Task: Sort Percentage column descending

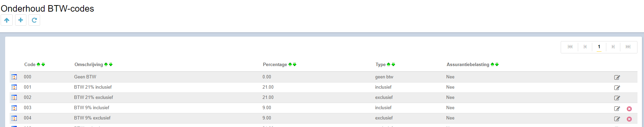Action: point(295,64)
